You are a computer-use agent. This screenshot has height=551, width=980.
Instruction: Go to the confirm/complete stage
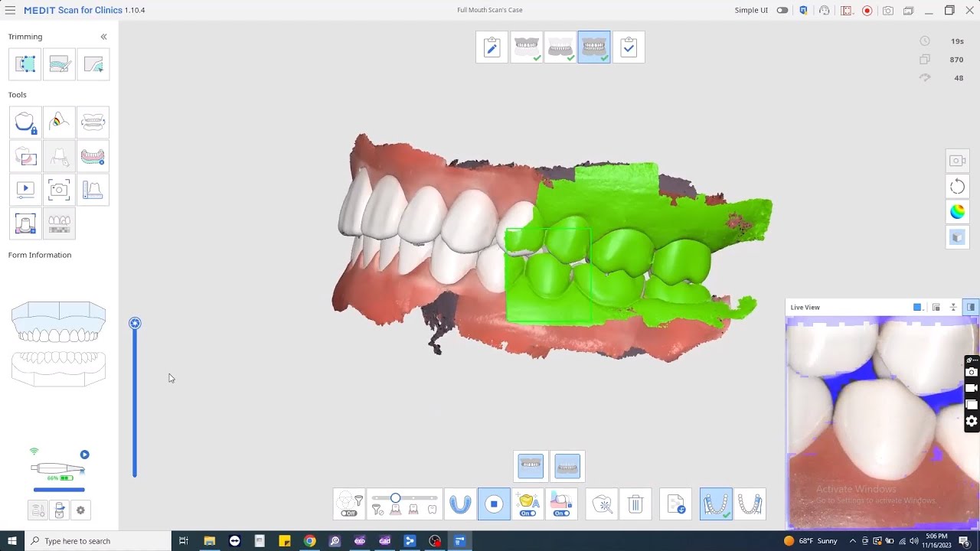pos(629,47)
